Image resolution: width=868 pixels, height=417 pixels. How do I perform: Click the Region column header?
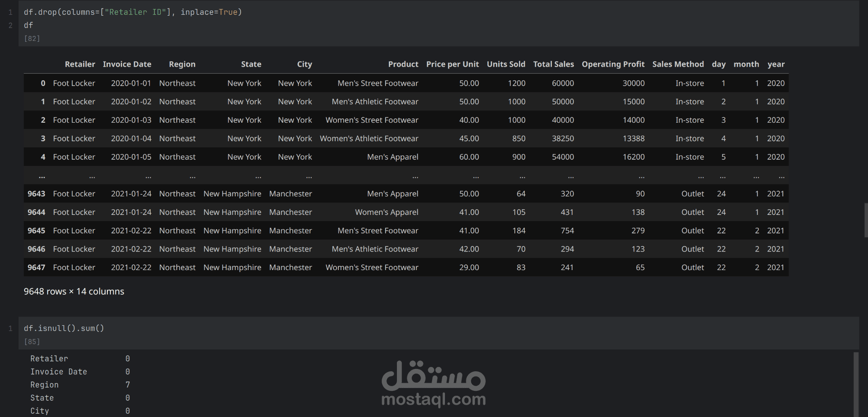[x=182, y=64]
